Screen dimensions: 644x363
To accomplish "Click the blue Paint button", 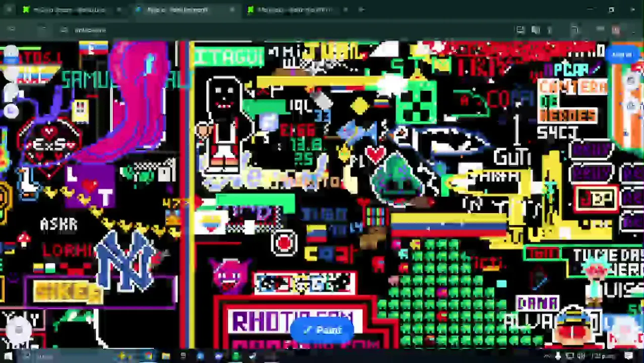I will click(x=323, y=331).
